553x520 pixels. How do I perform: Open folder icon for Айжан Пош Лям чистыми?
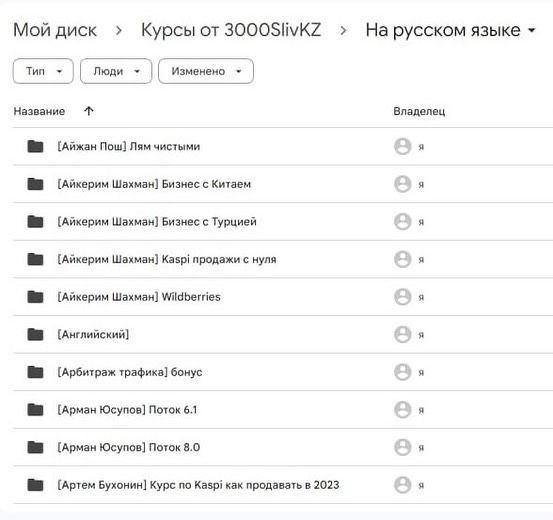(35, 146)
